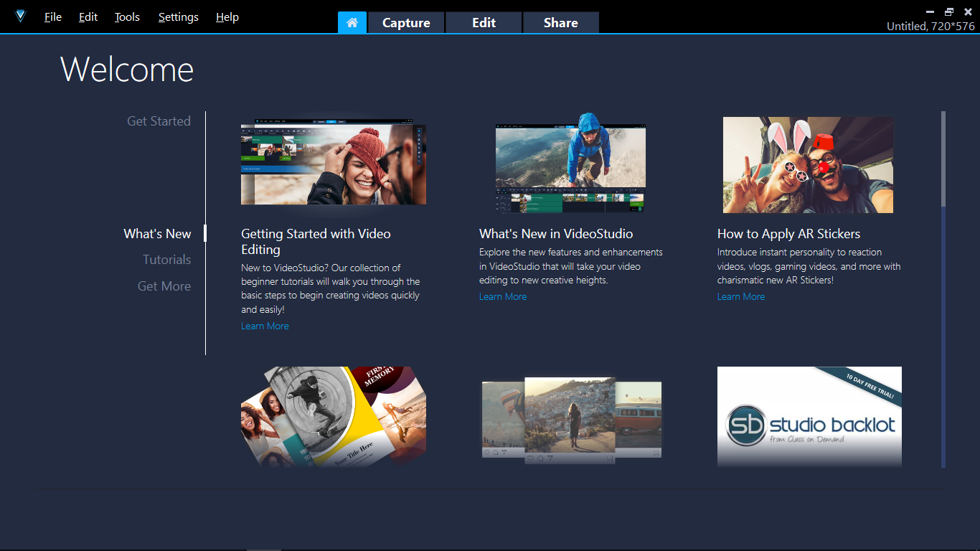Click the VideoStudio logo icon
Screen dimensions: 980x551
[20, 17]
